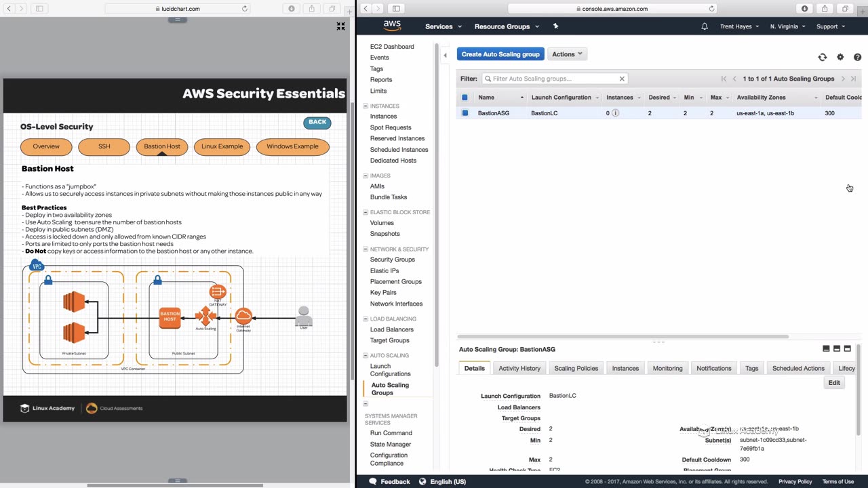Open the N. Virginia region selector
The width and height of the screenshot is (868, 488).
point(788,26)
